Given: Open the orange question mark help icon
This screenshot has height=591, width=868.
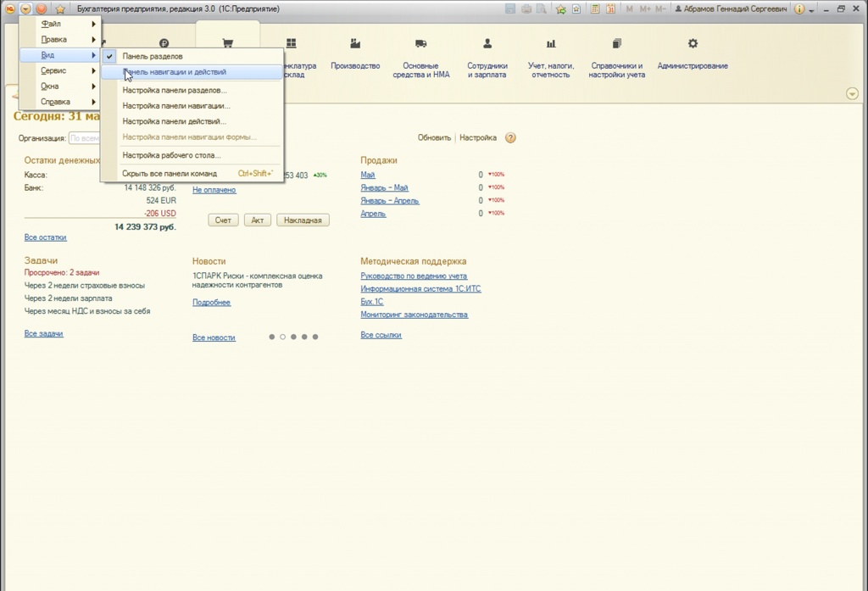Looking at the screenshot, I should click(510, 137).
